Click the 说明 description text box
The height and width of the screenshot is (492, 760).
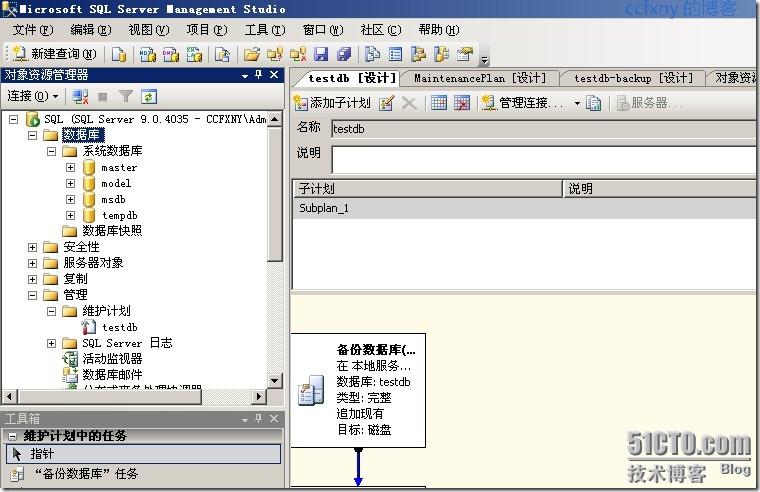(543, 159)
